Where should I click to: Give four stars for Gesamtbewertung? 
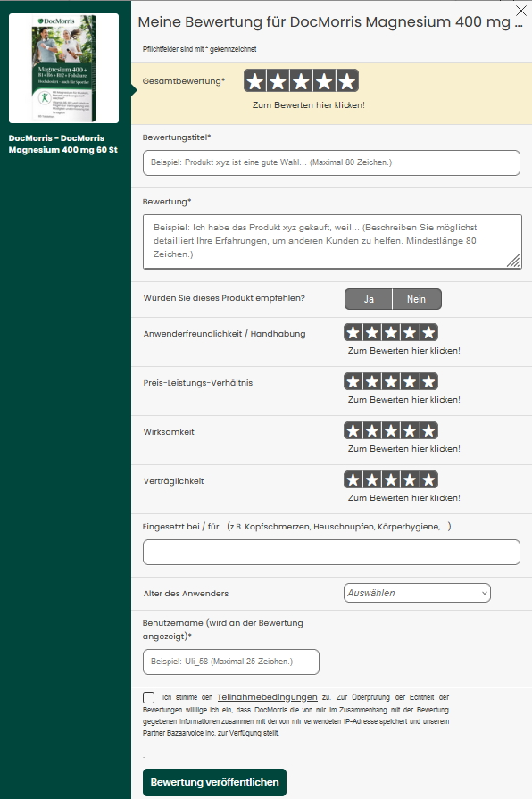pyautogui.click(x=324, y=81)
